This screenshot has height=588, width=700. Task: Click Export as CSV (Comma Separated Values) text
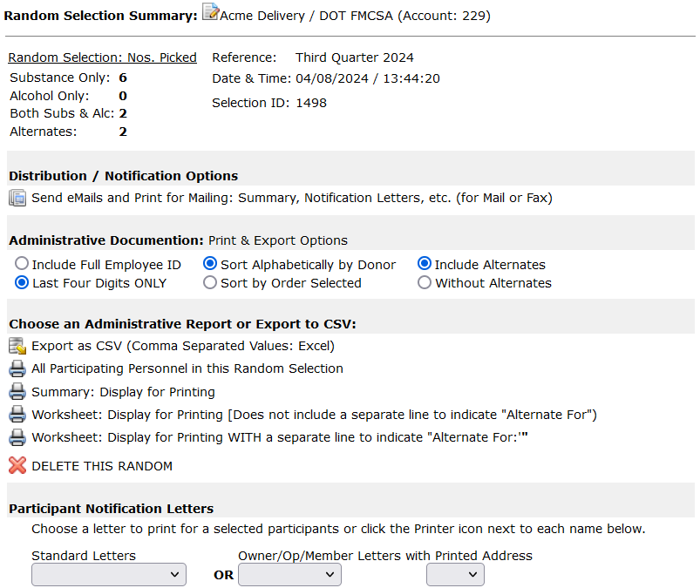pos(183,346)
